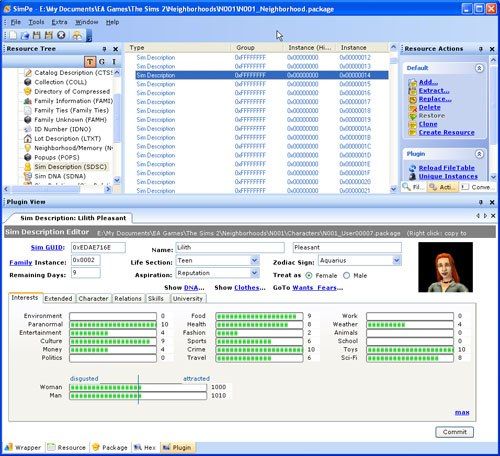Open the Extra menu
500x456 pixels.
[x=59, y=22]
